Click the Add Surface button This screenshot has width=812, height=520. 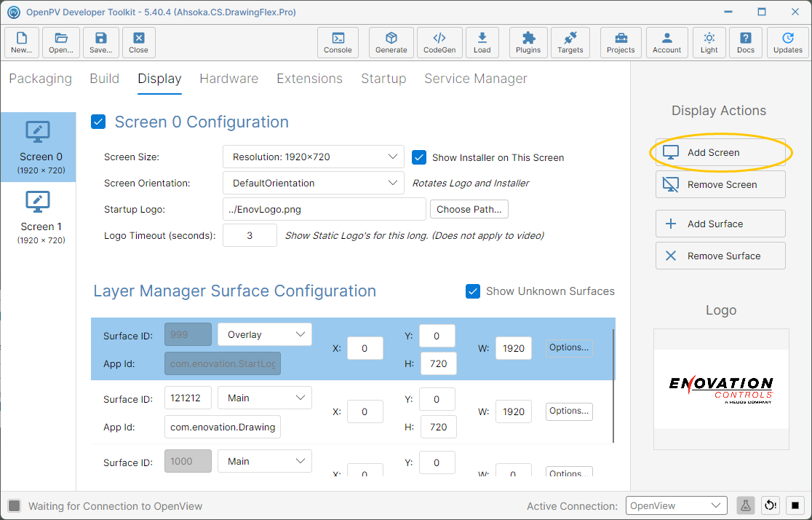click(x=720, y=224)
